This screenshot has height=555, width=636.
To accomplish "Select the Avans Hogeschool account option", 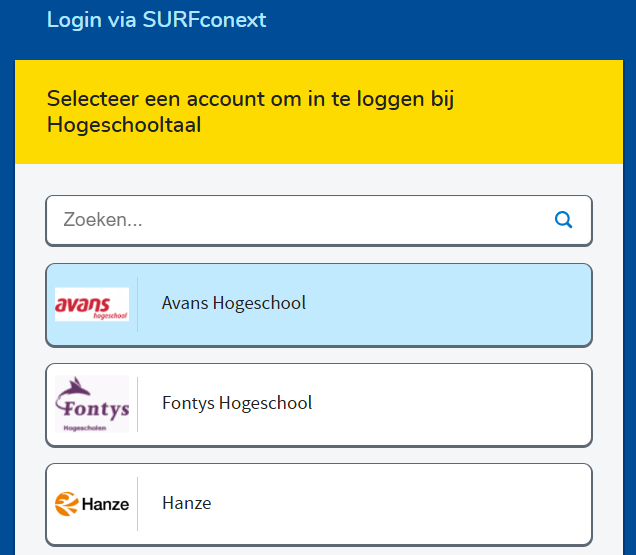I will (318, 304).
